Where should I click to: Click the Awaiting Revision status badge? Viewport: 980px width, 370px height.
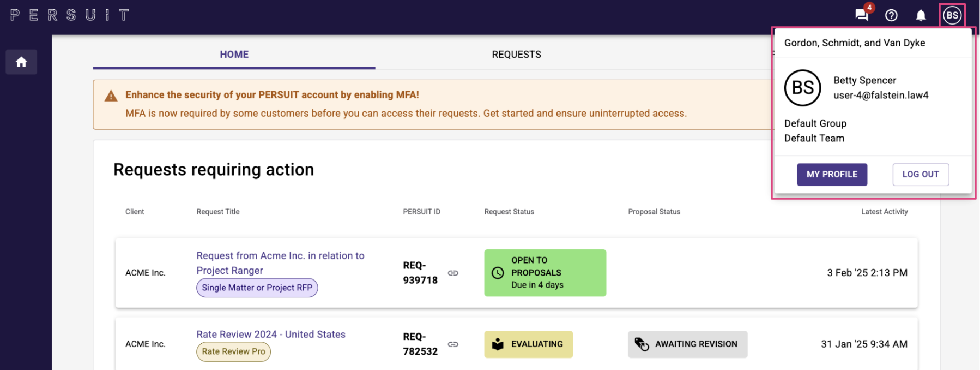(687, 344)
